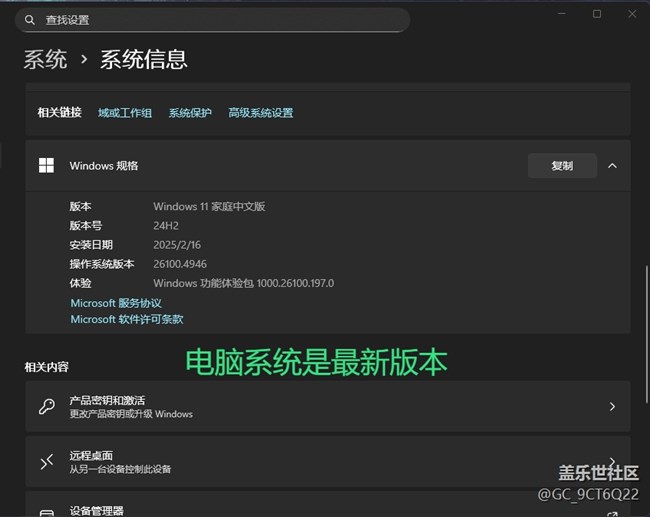Go back to 系统 via the breadcrumb

pyautogui.click(x=45, y=60)
